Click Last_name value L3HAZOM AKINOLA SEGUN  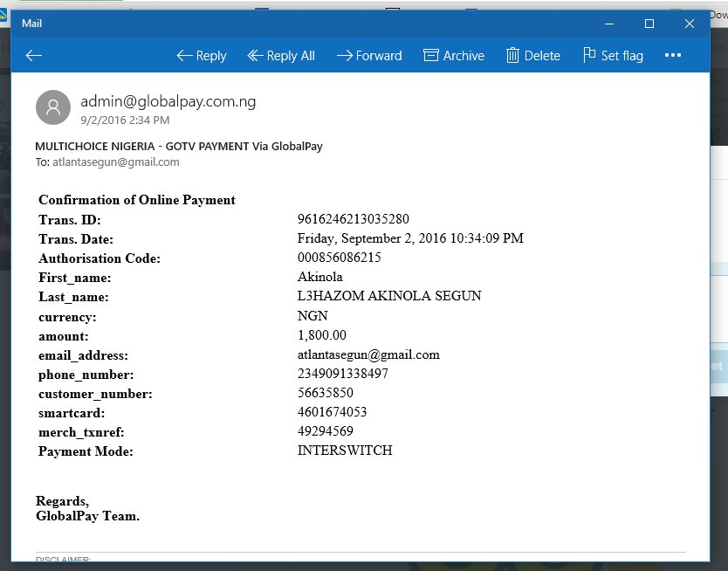(x=389, y=296)
